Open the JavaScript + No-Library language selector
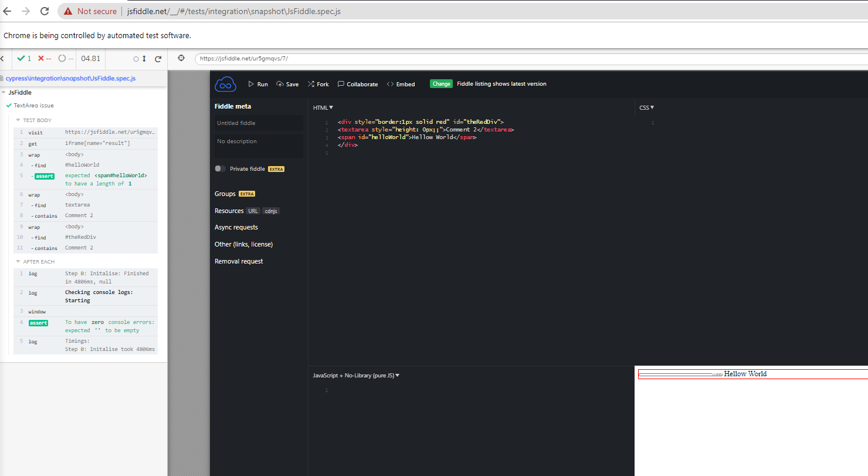The image size is (868, 476). coord(355,375)
